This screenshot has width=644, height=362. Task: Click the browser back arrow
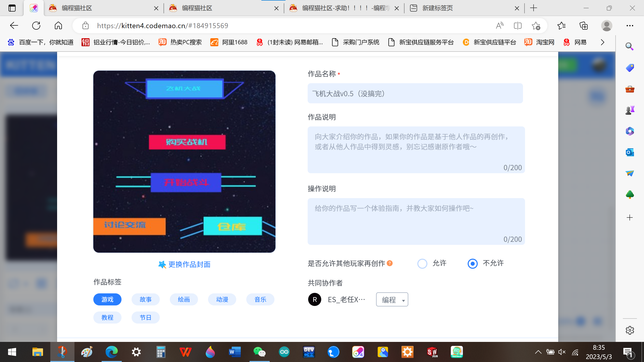[x=14, y=26]
